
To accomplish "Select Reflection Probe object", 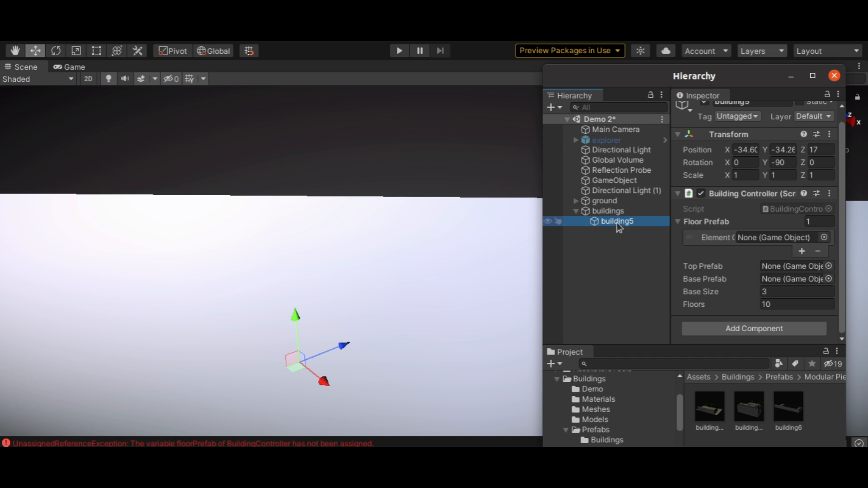I will click(621, 170).
